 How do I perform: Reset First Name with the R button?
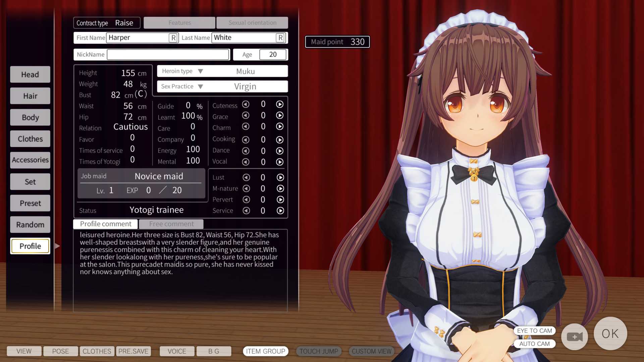(173, 38)
